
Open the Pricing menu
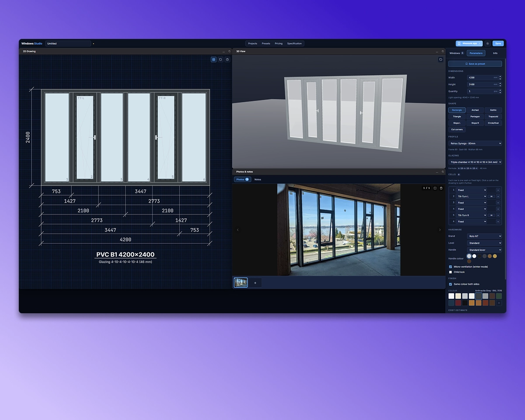click(x=279, y=44)
